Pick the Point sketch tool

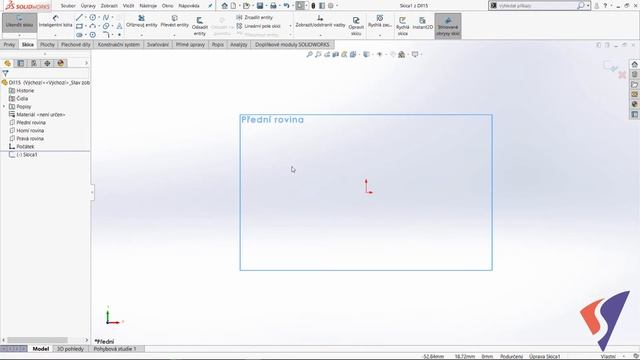pos(119,35)
